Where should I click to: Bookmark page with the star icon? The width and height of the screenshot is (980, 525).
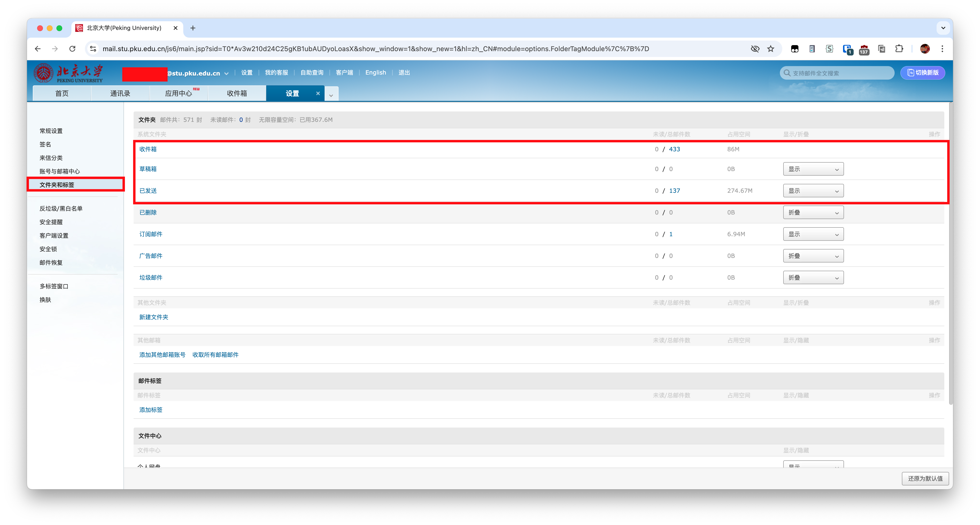(770, 49)
